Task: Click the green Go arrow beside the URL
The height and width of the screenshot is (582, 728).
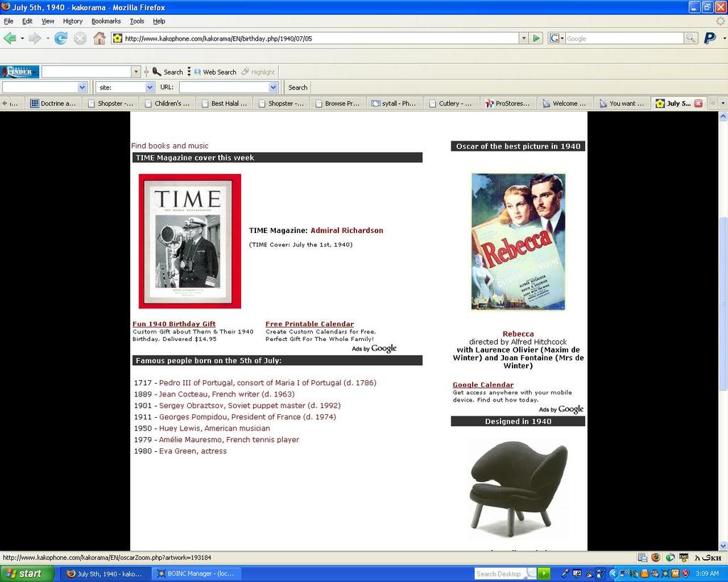Action: (536, 38)
